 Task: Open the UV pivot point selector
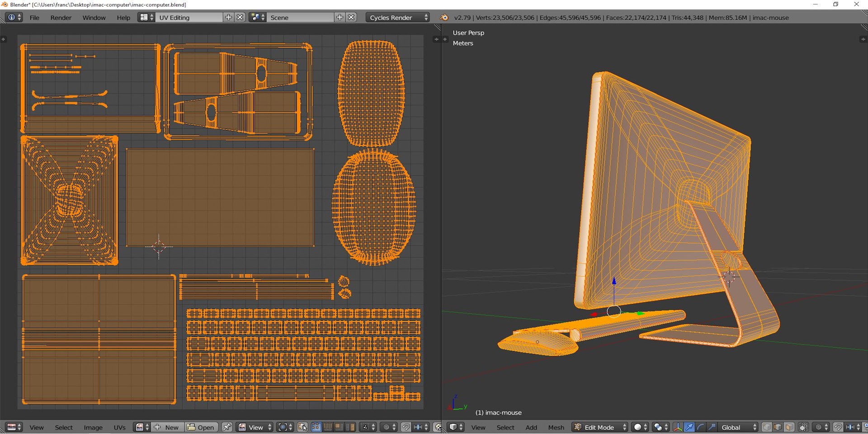click(285, 427)
